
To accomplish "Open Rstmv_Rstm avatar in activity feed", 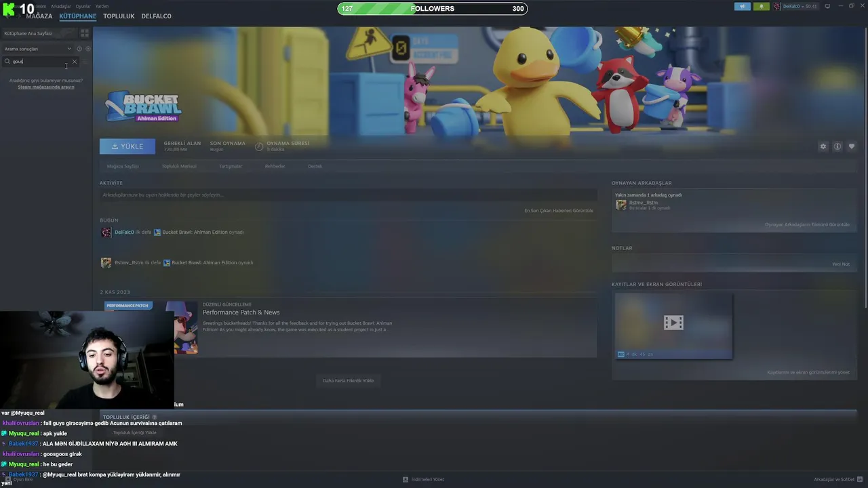I will click(x=106, y=263).
